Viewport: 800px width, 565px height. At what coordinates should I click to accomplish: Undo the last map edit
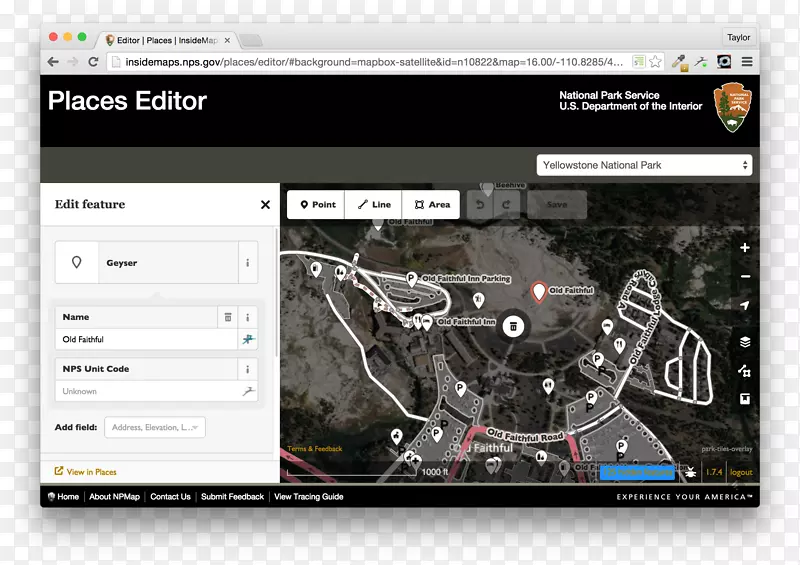(480, 204)
